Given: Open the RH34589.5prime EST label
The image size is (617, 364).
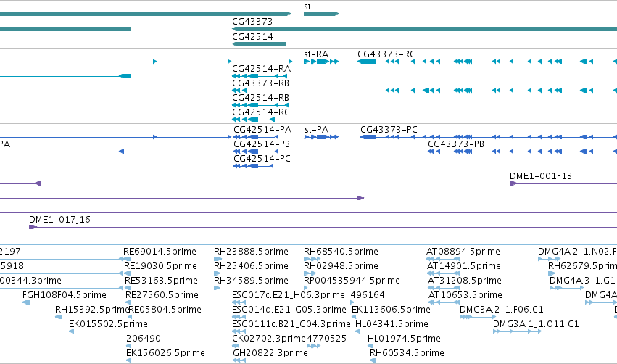Looking at the screenshot, I should click(251, 281).
